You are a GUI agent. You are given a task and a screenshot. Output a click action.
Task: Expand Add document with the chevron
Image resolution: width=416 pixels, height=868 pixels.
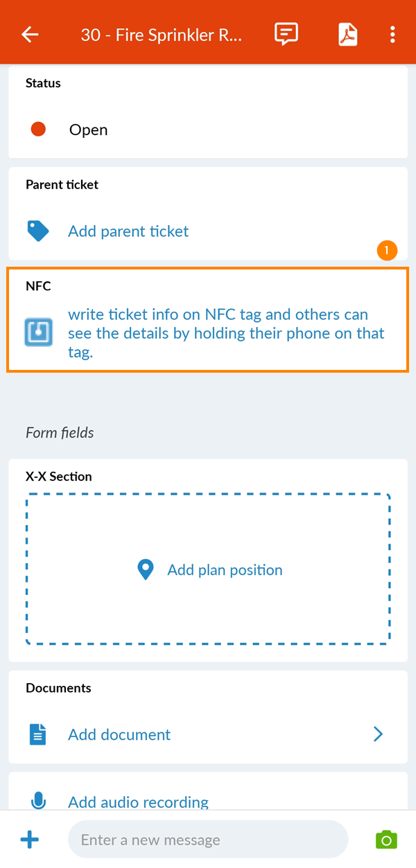(378, 734)
